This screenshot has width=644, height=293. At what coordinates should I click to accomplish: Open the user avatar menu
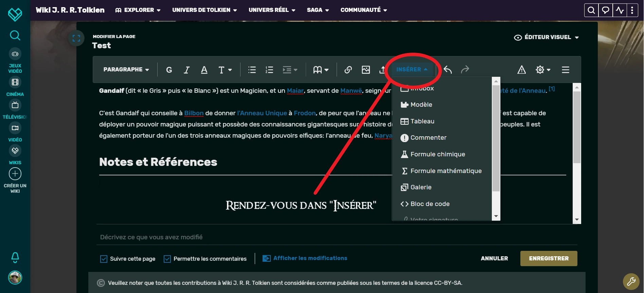(x=15, y=277)
